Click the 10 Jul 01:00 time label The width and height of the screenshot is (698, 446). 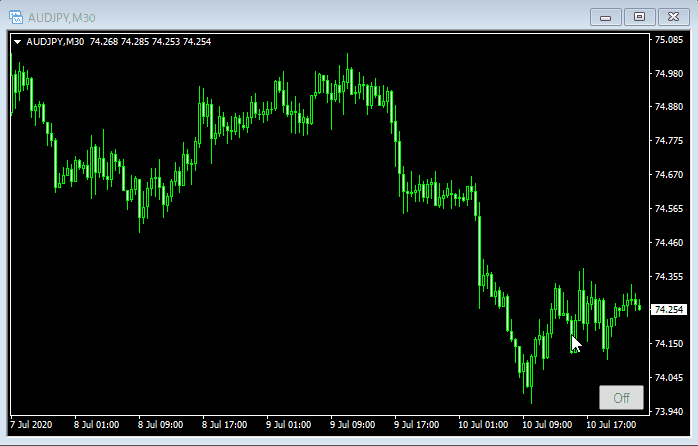[x=483, y=425]
